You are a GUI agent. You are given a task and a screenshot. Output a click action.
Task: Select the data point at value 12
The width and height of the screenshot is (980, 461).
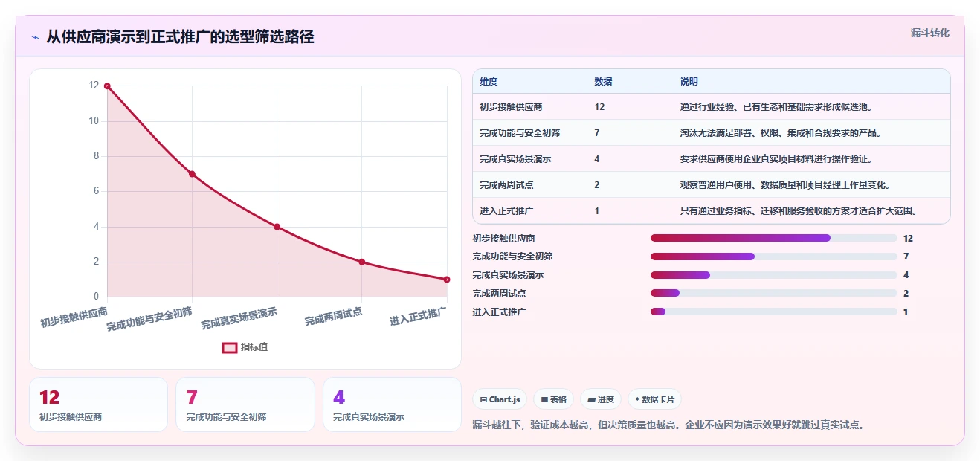[x=107, y=86]
